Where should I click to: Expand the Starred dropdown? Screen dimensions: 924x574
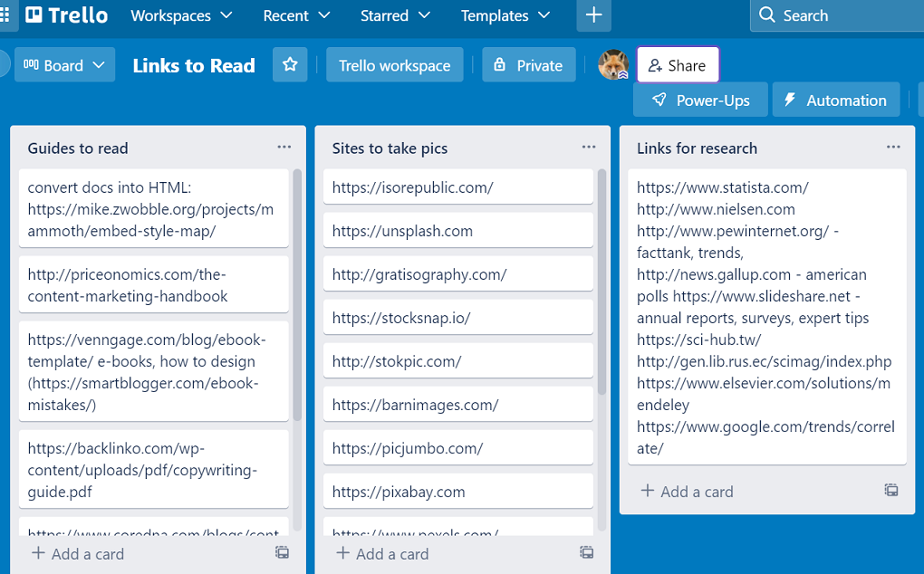pyautogui.click(x=395, y=16)
